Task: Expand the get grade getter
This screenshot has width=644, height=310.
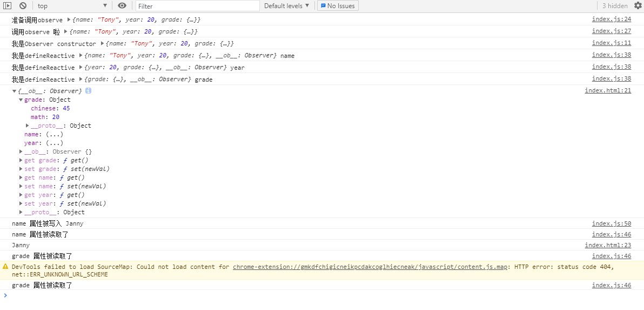Action: coord(21,160)
